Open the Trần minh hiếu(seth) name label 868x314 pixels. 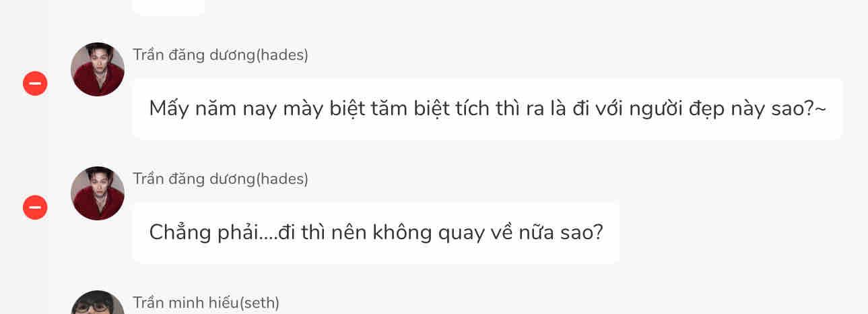pos(205,303)
